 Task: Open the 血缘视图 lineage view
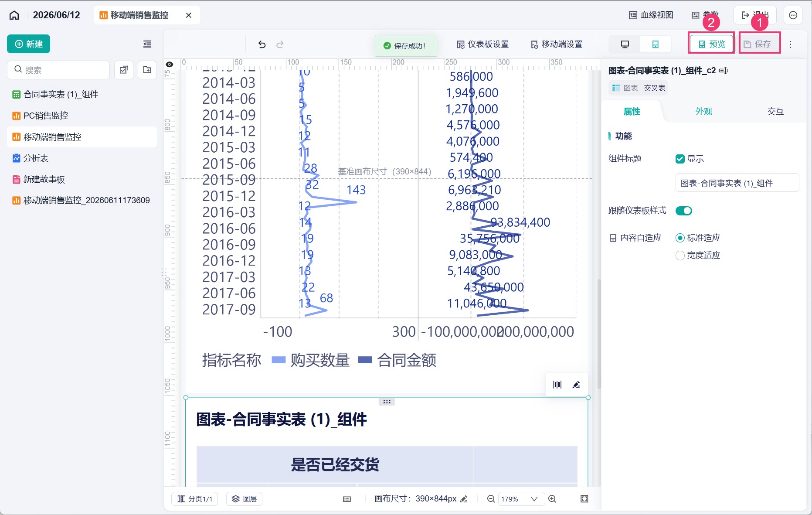[x=651, y=15]
